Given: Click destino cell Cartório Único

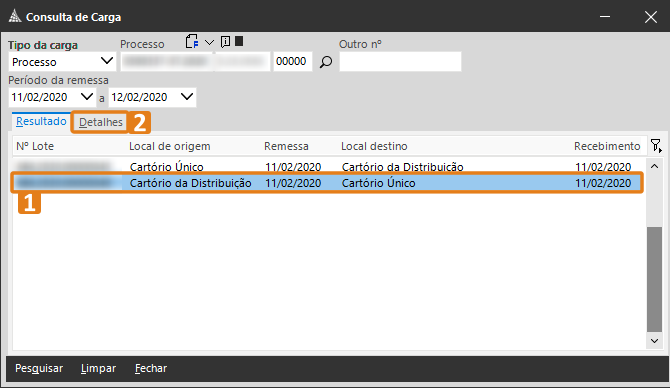Looking at the screenshot, I should pos(379,183).
